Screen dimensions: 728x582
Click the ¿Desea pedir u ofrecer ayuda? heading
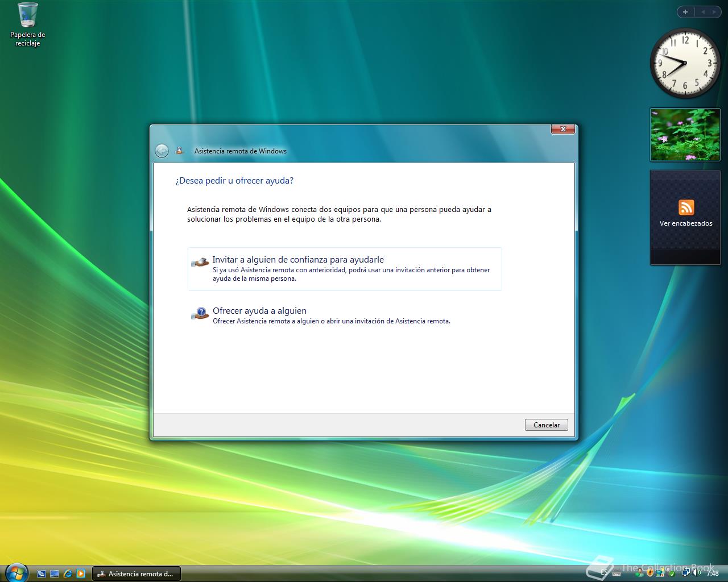pyautogui.click(x=234, y=181)
